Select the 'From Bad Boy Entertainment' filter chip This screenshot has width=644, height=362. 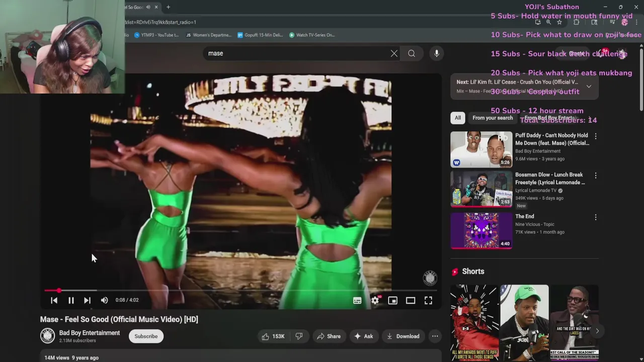pos(550,118)
